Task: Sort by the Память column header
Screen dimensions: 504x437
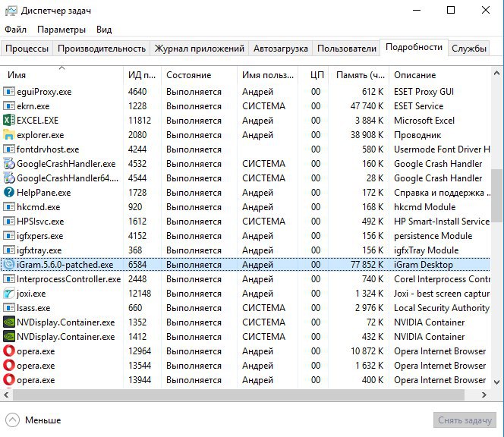Action: coord(359,75)
